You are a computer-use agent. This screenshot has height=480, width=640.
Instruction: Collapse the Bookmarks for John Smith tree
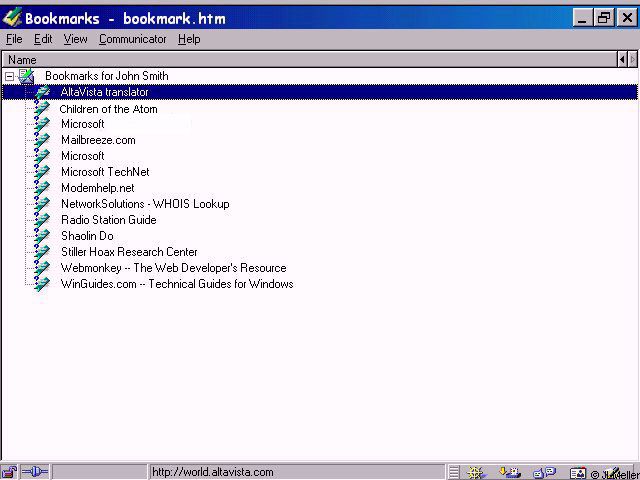(x=9, y=76)
